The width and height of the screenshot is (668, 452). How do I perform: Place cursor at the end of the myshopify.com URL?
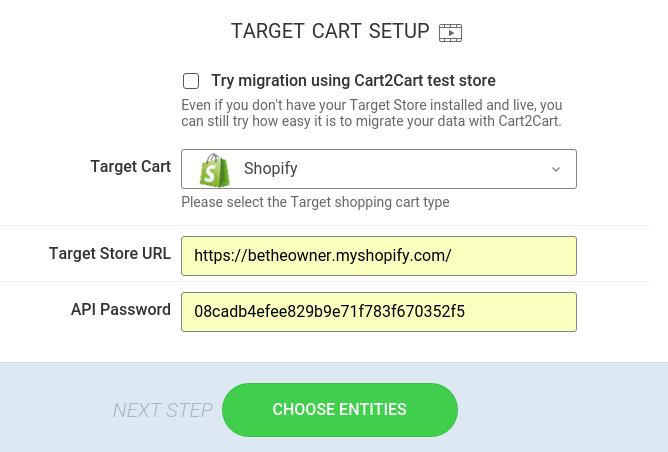(x=453, y=256)
